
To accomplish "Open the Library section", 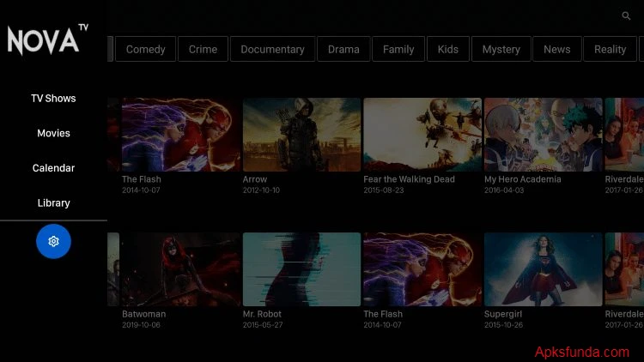I will point(53,203).
